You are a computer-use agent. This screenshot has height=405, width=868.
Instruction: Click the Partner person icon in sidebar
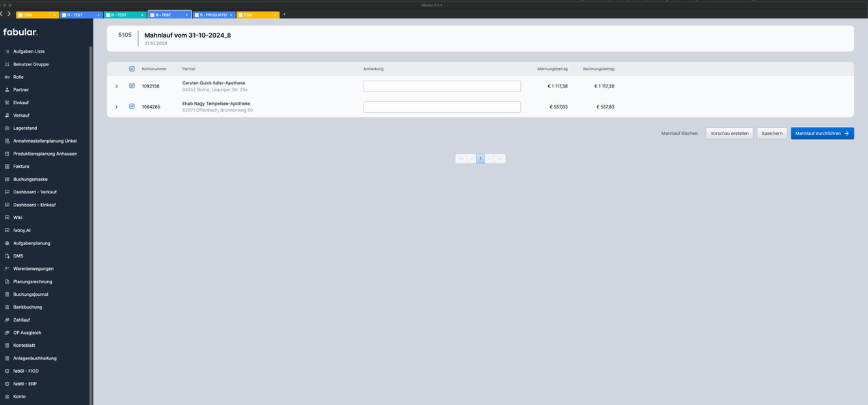pyautogui.click(x=7, y=89)
